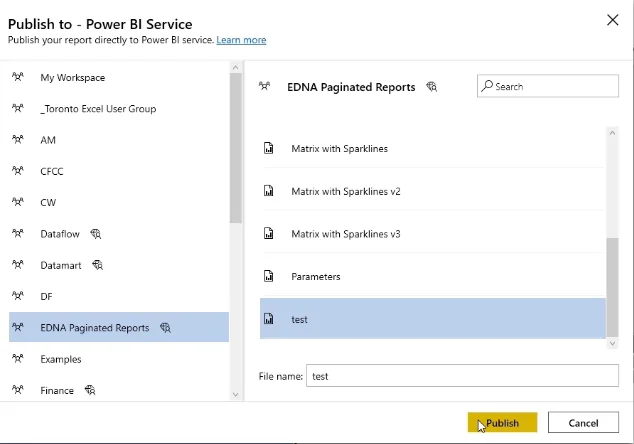
Task: Click the workspace icon beside AM
Action: [18, 139]
